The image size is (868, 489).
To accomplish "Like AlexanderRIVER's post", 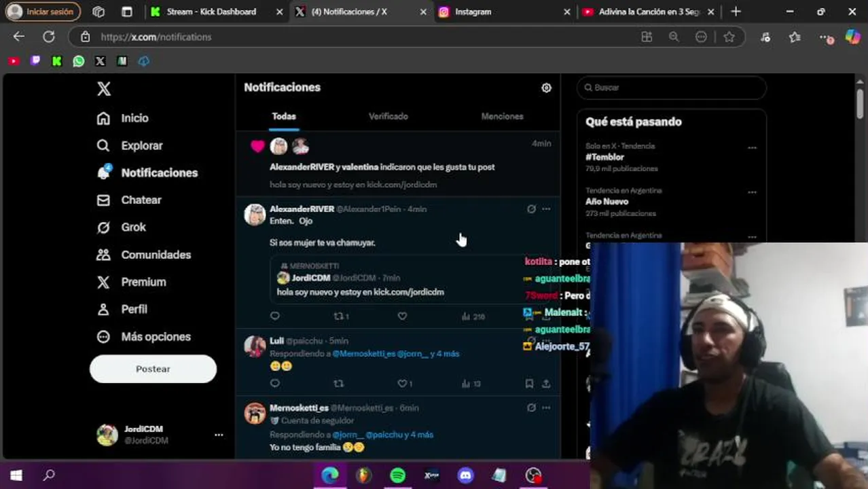I will (x=402, y=316).
